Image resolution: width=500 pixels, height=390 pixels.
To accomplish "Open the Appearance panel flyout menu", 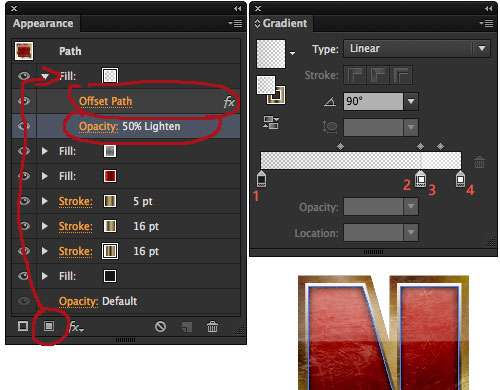I will coord(235,23).
